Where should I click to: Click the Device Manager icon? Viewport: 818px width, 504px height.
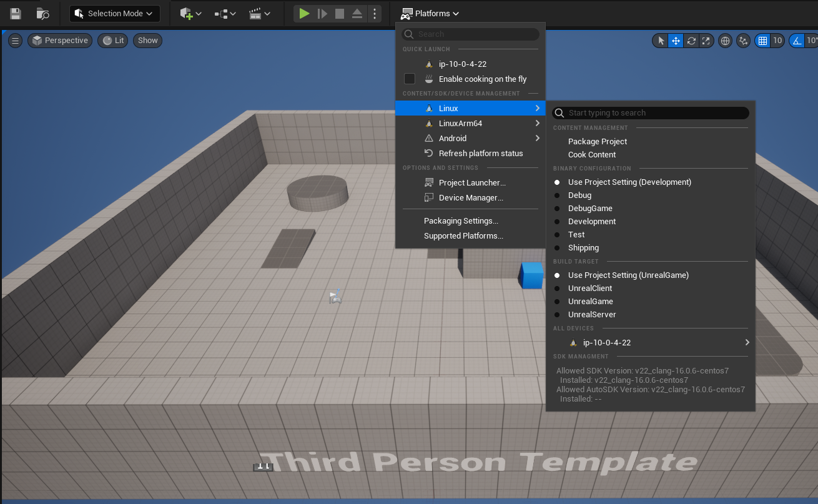tap(429, 197)
